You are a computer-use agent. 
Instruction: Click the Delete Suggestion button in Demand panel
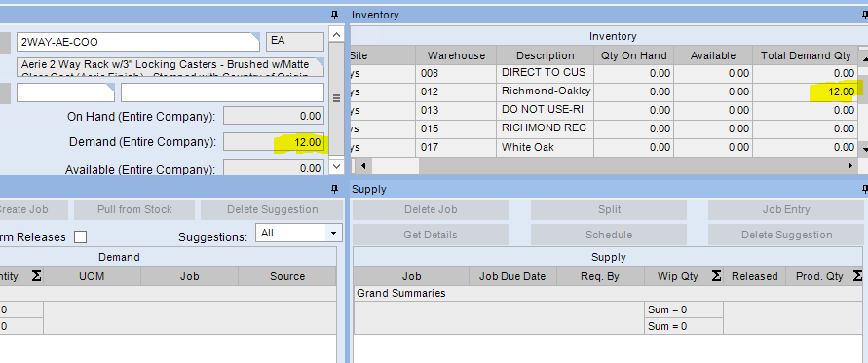click(272, 209)
